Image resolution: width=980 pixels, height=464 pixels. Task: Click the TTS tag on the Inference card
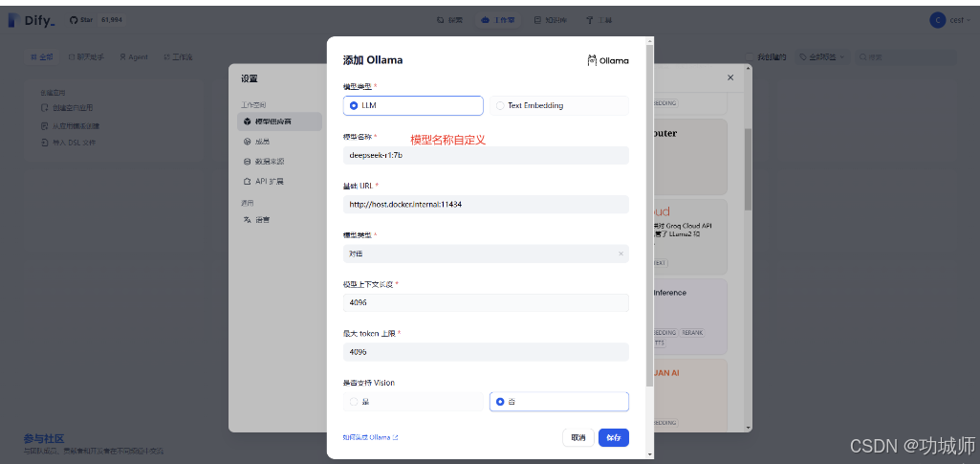660,343
